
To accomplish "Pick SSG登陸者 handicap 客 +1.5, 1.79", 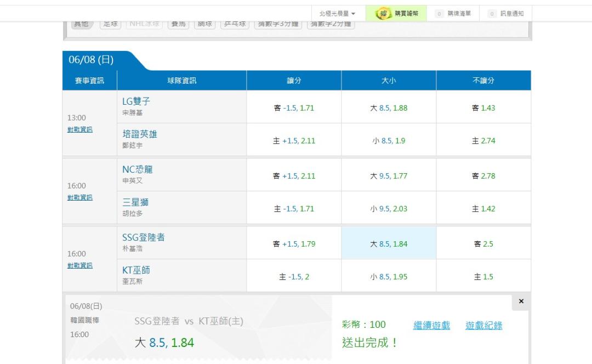I will pos(294,244).
